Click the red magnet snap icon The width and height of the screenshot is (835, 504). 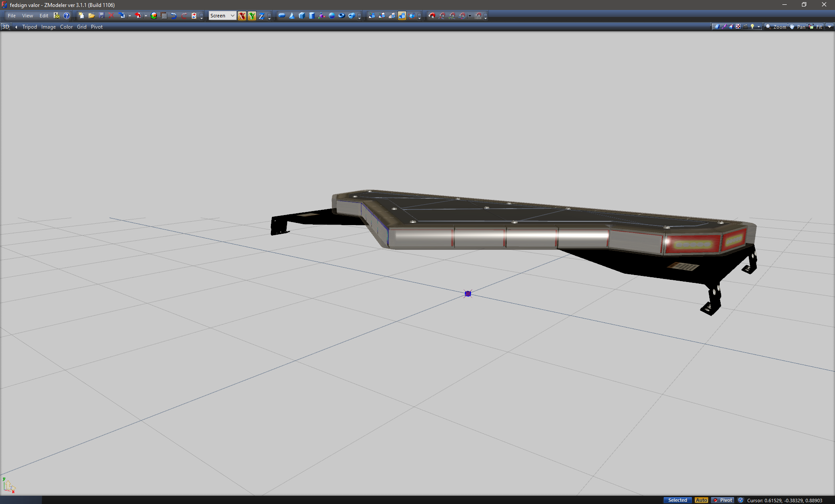[432, 16]
